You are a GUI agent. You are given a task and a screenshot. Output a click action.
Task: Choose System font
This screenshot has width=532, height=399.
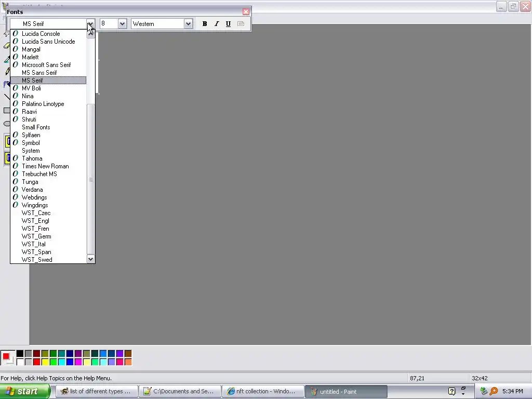[x=48, y=151]
